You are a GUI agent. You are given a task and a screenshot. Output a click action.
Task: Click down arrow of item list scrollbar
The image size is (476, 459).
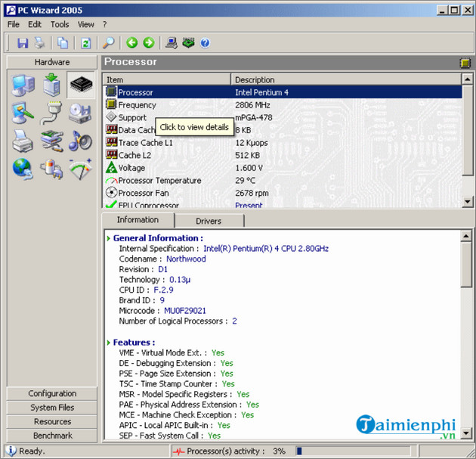[468, 201]
